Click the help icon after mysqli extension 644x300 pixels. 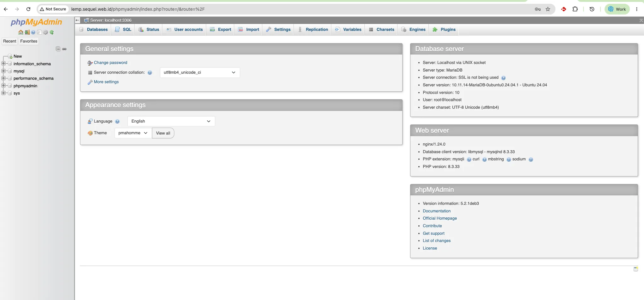[x=469, y=159]
